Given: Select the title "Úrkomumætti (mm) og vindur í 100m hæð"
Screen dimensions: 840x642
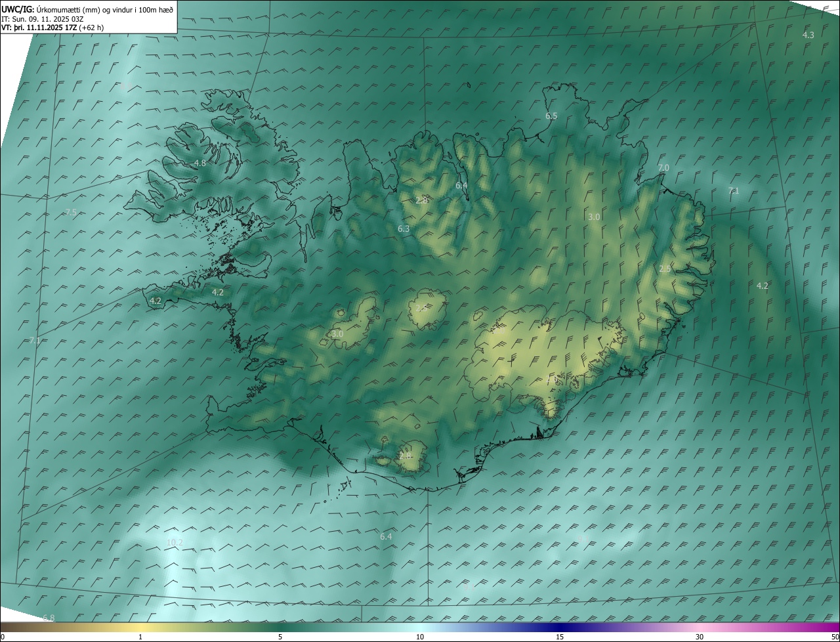Looking at the screenshot, I should point(105,10).
